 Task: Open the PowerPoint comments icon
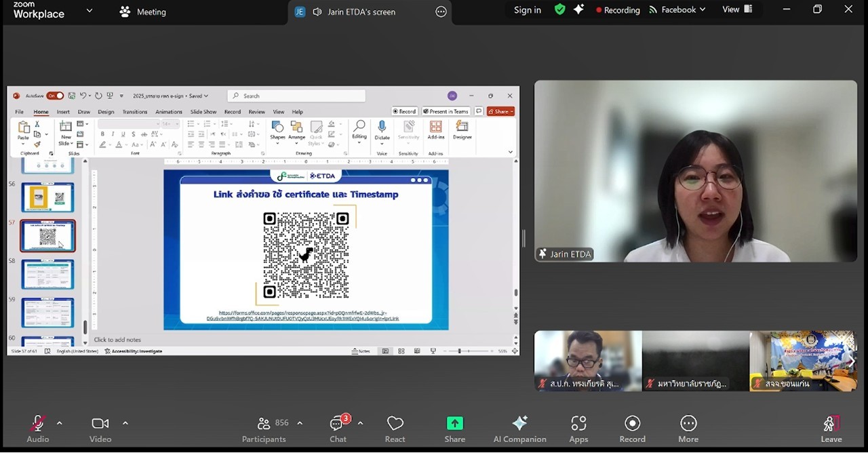click(x=479, y=111)
